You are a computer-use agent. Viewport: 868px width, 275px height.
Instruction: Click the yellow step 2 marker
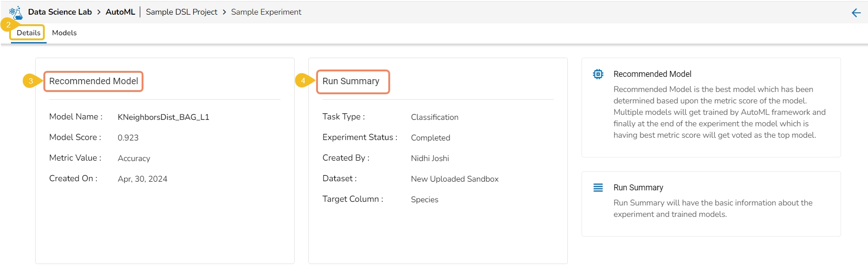pyautogui.click(x=8, y=25)
